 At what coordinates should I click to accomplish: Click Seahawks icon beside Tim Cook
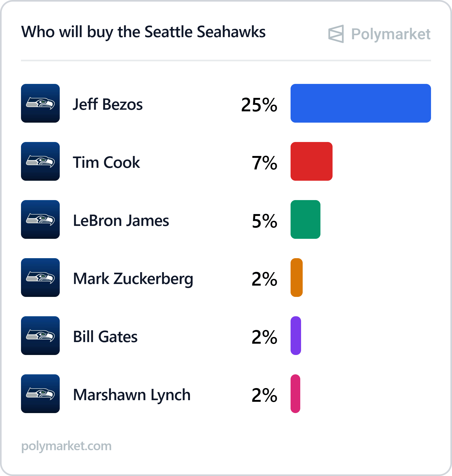[x=40, y=161]
